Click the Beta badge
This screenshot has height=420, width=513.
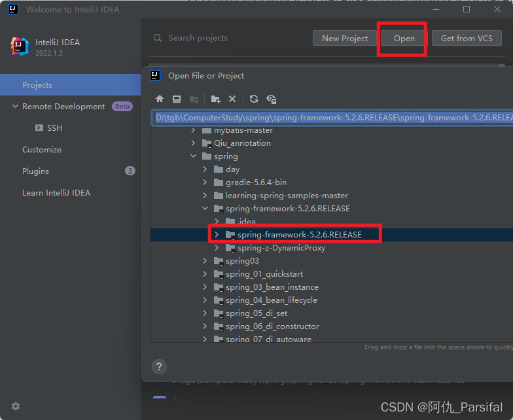tap(122, 106)
